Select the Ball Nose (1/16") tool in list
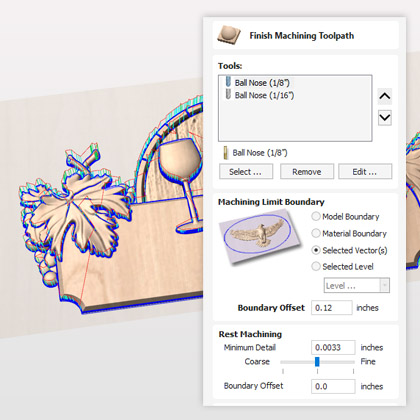Viewport: 420px width, 420px height. pos(260,95)
